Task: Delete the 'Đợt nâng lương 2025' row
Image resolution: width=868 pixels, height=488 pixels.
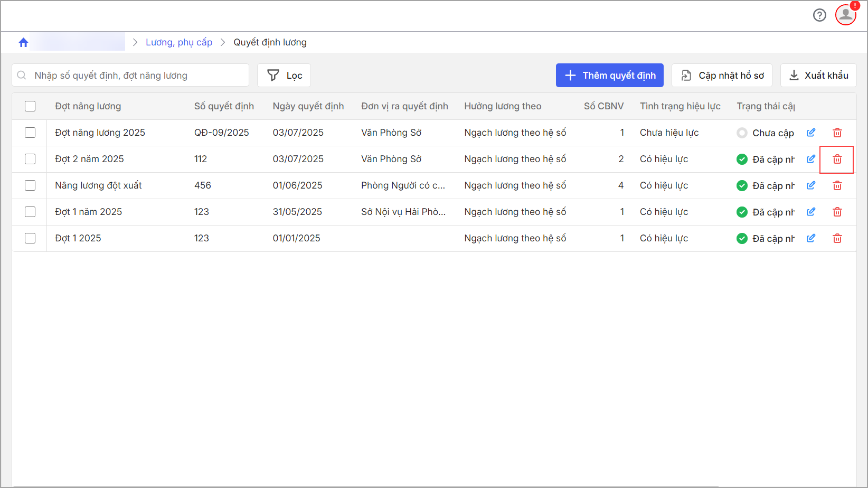Action: (837, 133)
